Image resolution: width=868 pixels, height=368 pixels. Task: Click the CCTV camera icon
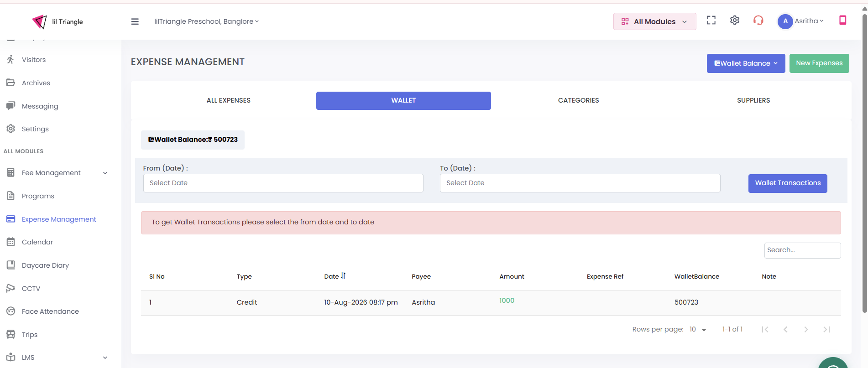click(10, 288)
